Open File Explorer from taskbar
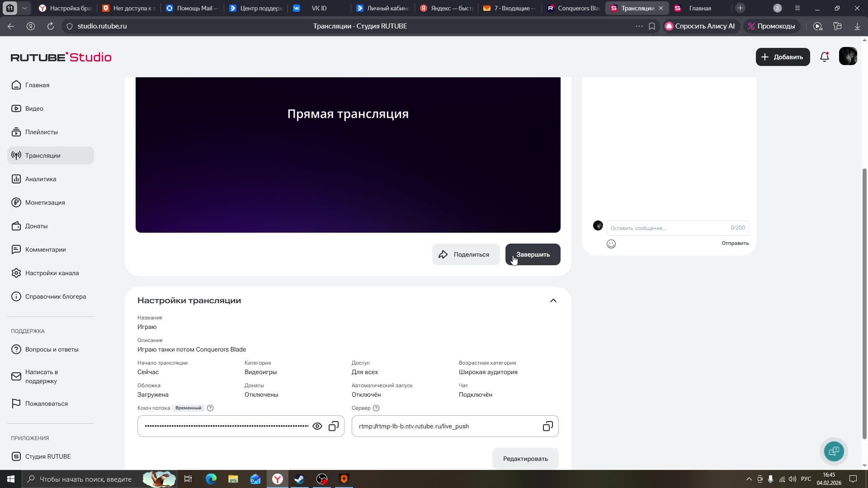868x488 pixels. click(233, 479)
